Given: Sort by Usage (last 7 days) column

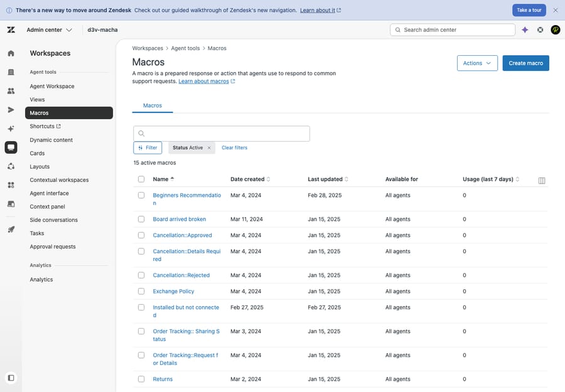Looking at the screenshot, I should (491, 179).
